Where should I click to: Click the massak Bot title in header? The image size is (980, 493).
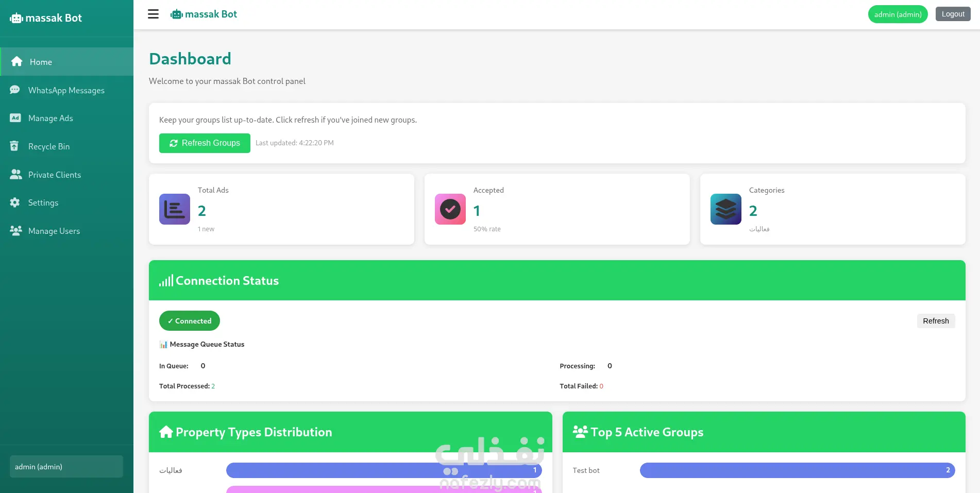(211, 14)
